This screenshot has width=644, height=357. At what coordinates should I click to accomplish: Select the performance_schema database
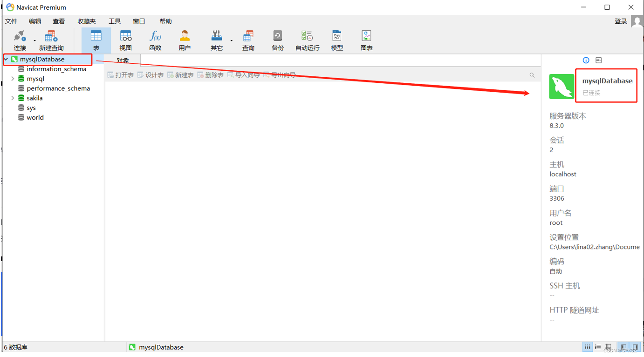[58, 88]
